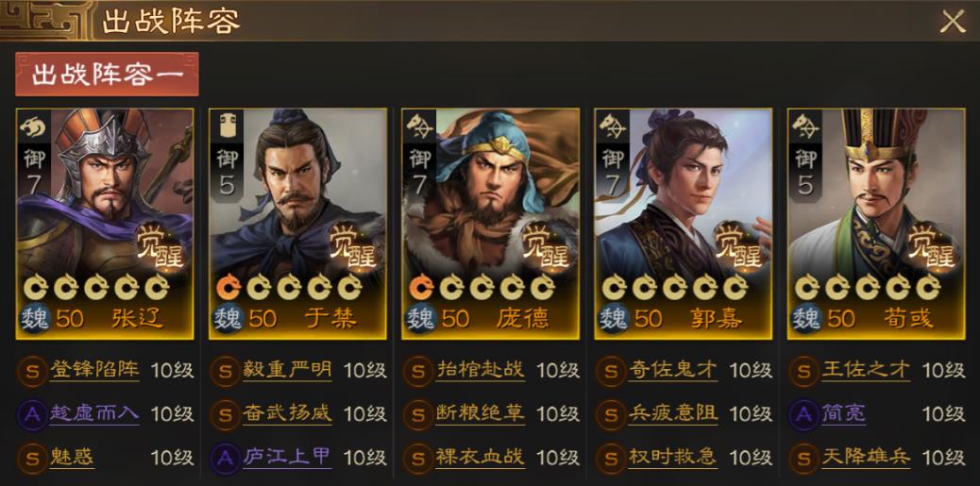Open the 天降雄兵 skill link

coord(867,457)
